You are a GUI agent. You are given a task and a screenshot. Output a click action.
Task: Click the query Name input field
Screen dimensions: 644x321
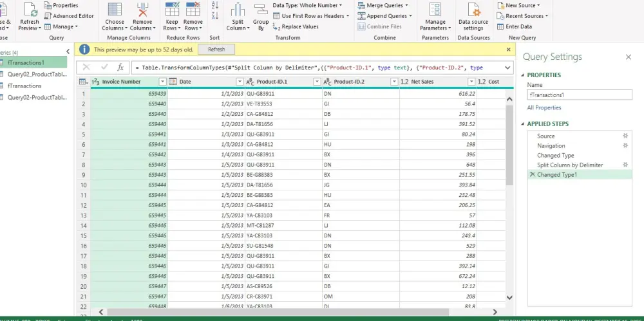click(579, 95)
